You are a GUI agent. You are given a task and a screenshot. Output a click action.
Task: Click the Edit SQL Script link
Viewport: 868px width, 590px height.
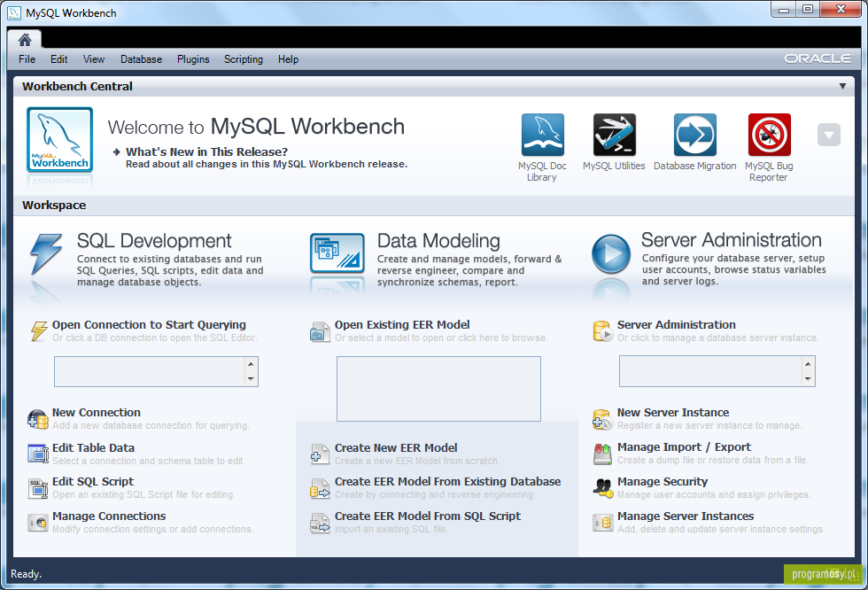[x=93, y=482]
